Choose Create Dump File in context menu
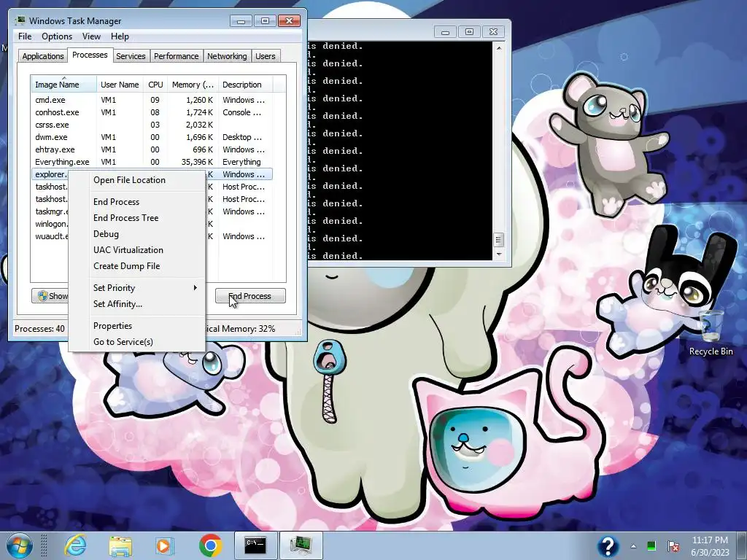The width and height of the screenshot is (747, 560). pos(137,266)
